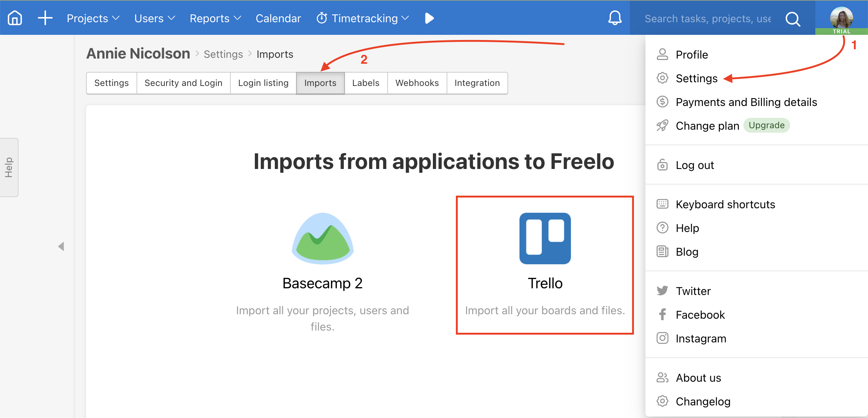Click Settings in the breadcrumb

(x=223, y=54)
